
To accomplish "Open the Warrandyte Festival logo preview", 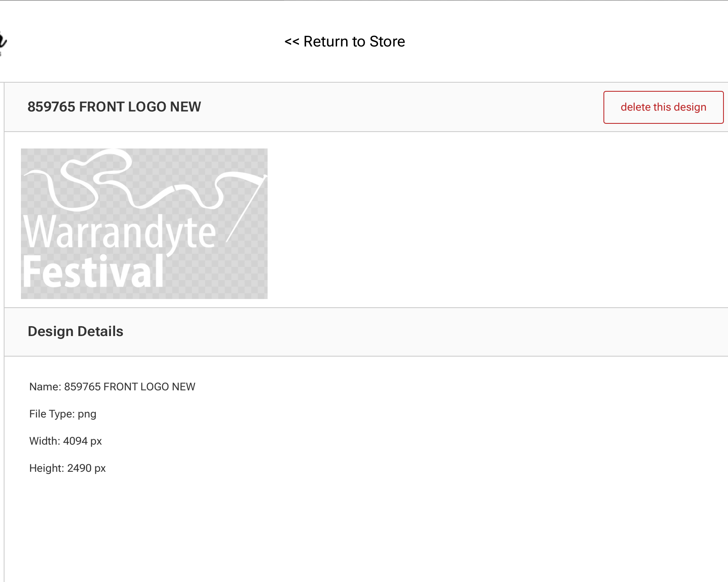I will (x=144, y=224).
